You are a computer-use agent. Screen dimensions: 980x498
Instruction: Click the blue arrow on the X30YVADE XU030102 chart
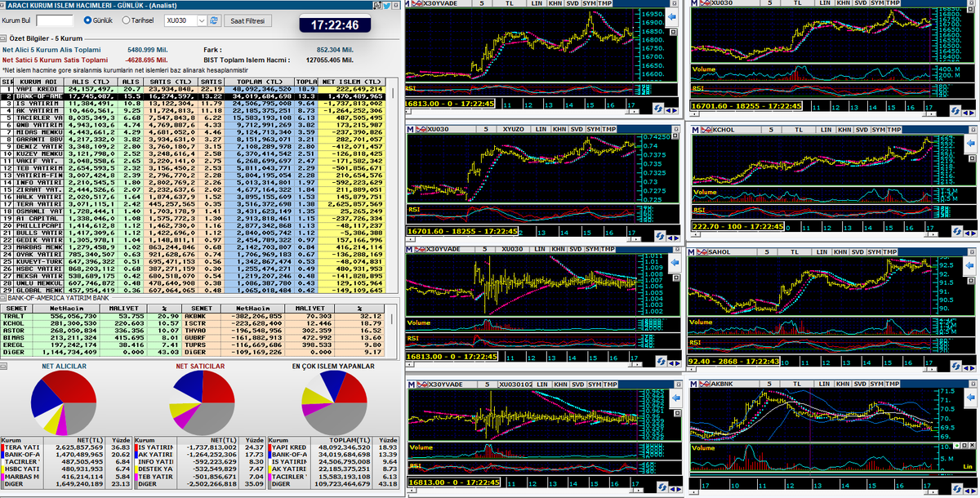coord(676,398)
